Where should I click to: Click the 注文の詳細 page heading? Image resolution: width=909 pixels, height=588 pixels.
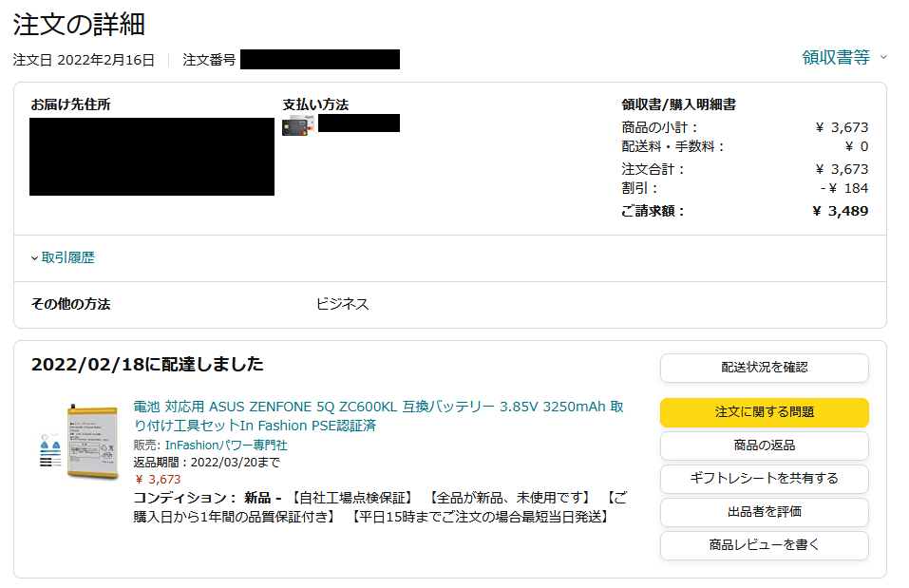pos(79,25)
